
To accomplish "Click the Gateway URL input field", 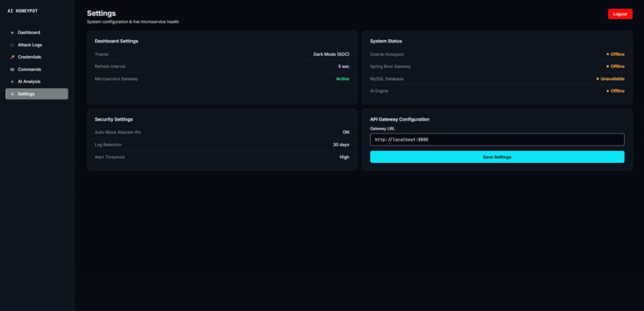I will pyautogui.click(x=497, y=140).
